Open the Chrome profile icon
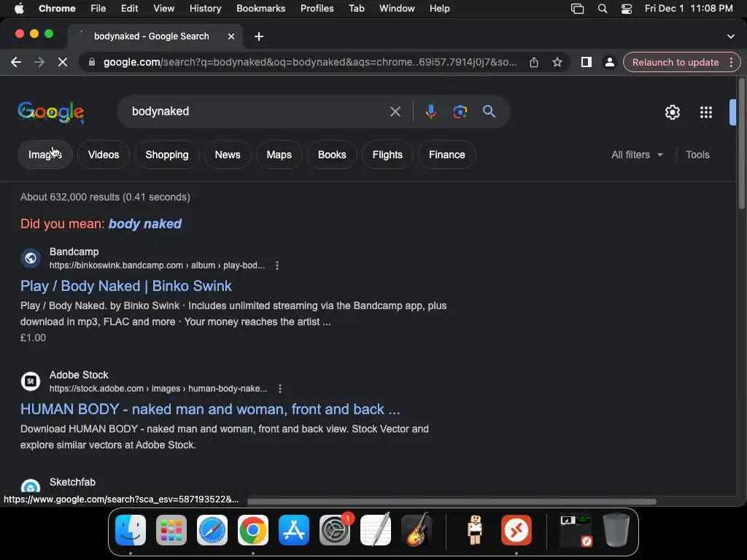Viewport: 747px width, 560px height. 609,63
